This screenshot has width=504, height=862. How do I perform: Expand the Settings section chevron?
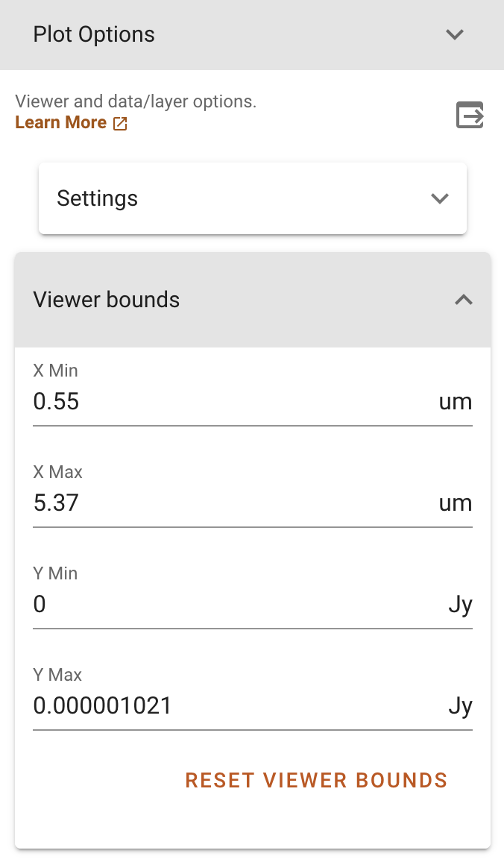point(440,199)
